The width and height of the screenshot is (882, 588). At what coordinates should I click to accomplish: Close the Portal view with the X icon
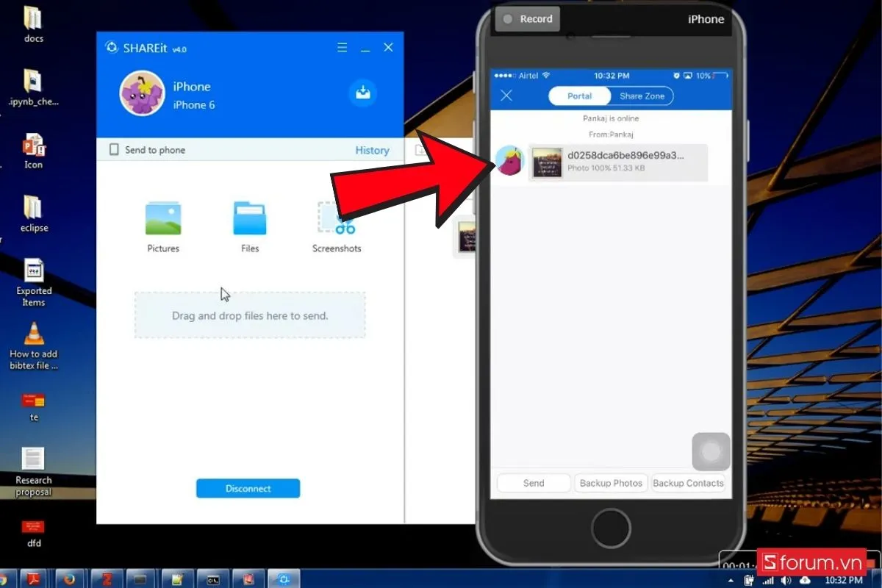point(506,95)
